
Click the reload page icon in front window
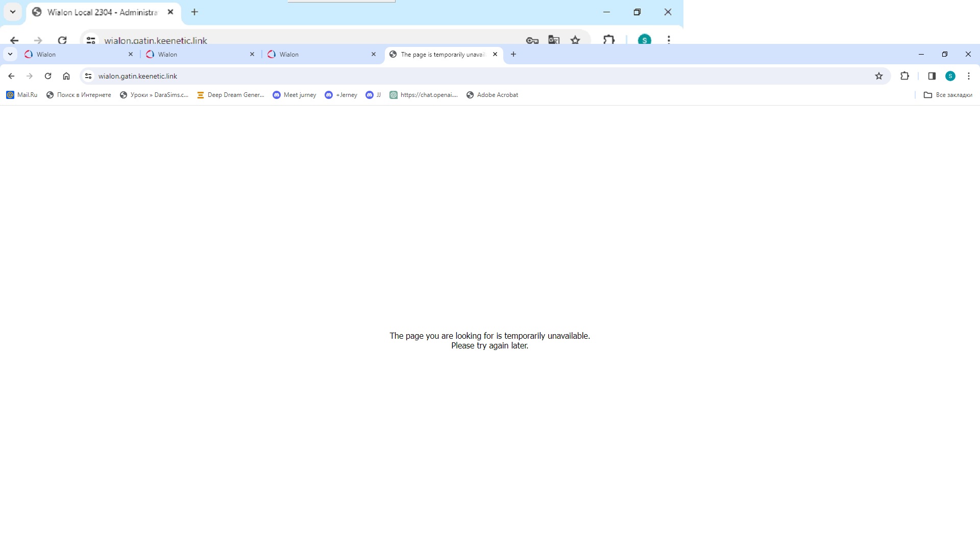pyautogui.click(x=48, y=76)
